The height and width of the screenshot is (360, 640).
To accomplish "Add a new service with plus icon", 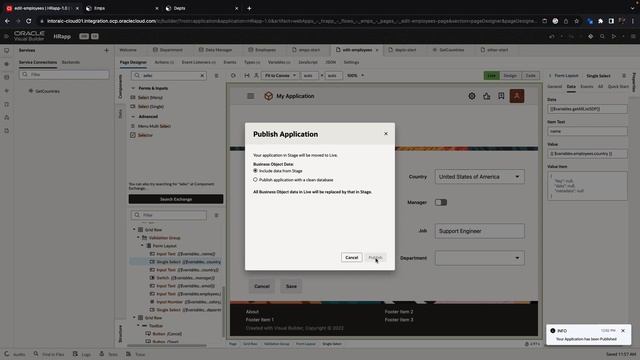I will [x=107, y=50].
